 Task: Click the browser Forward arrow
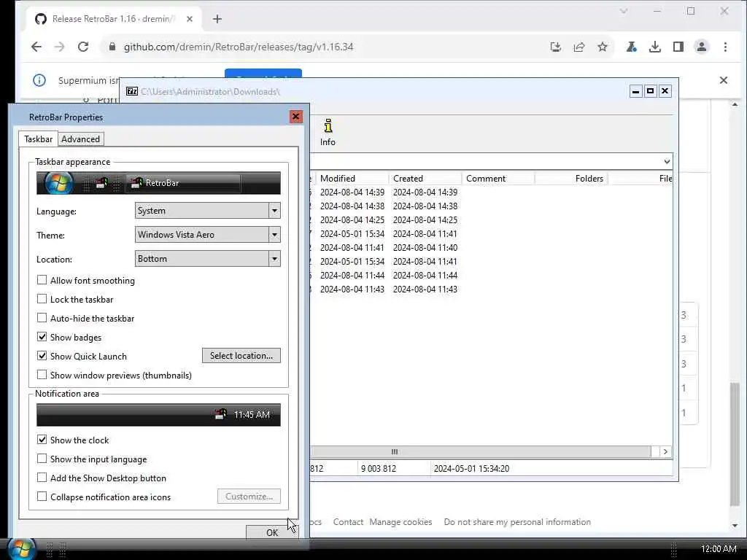coord(59,47)
